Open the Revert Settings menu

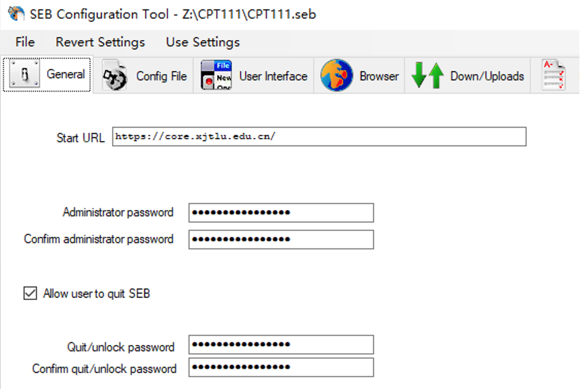click(x=100, y=42)
